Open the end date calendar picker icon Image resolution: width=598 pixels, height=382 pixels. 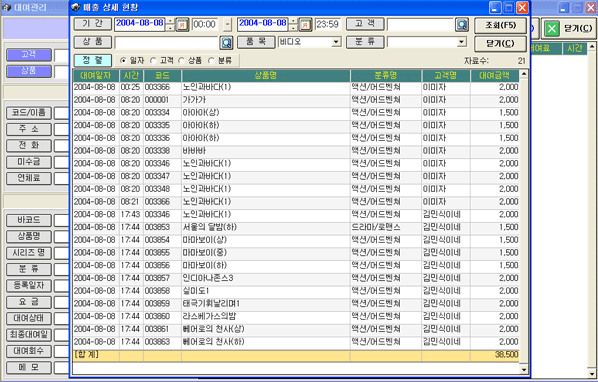[305, 25]
